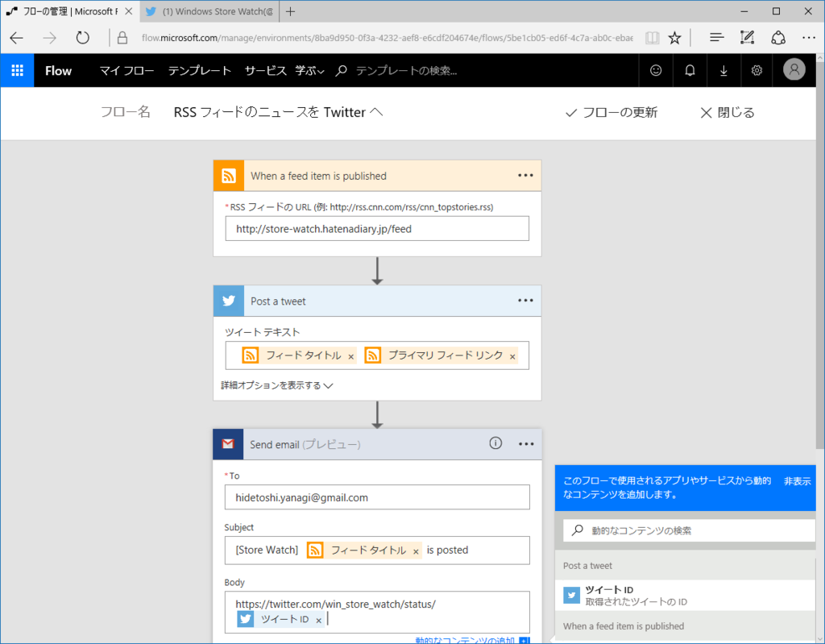Click the Twitter icon of Post a tweet
The height and width of the screenshot is (644, 825).
click(x=228, y=301)
